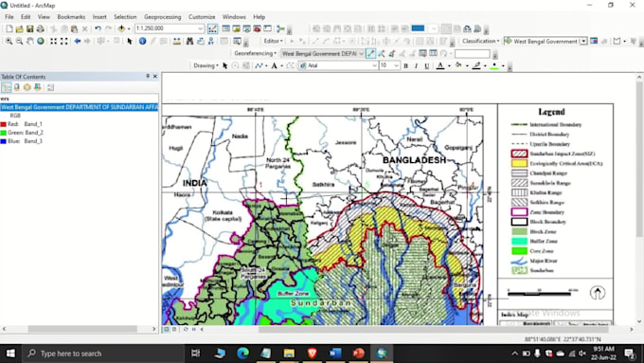The height and width of the screenshot is (363, 644).
Task: Print the map using the printer icon
Action: pos(40,28)
